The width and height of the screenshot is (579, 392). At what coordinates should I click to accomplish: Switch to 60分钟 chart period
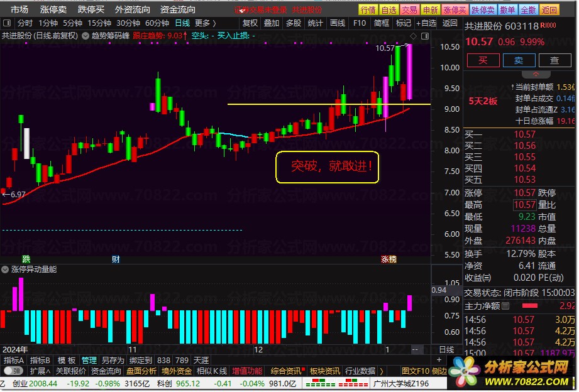tap(157, 23)
